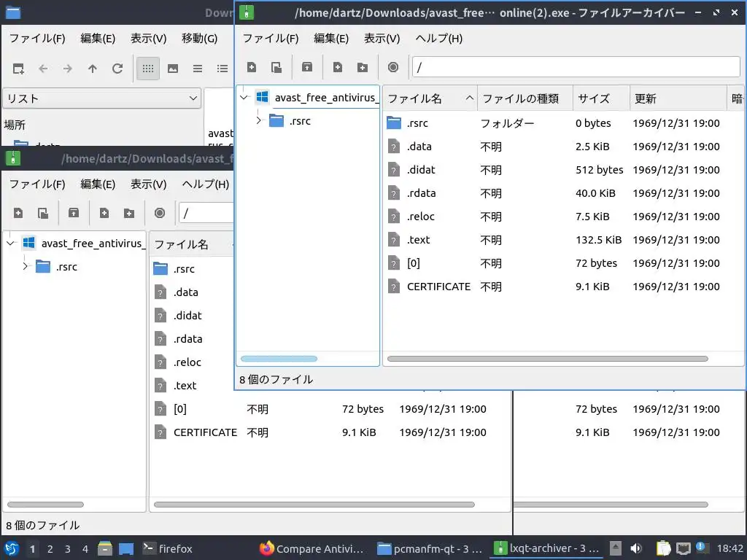Open the リスト side pane dropdown
This screenshot has width=747, height=560.
coord(102,98)
